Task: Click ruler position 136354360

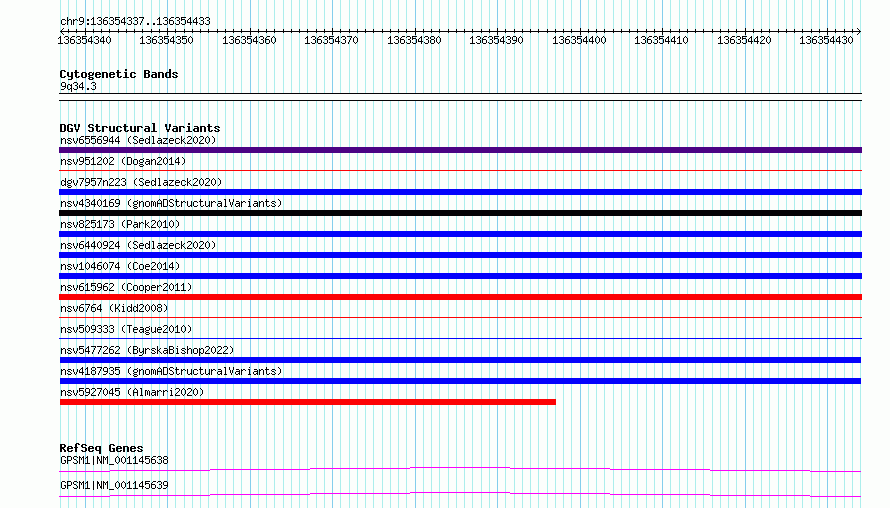Action: click(249, 40)
